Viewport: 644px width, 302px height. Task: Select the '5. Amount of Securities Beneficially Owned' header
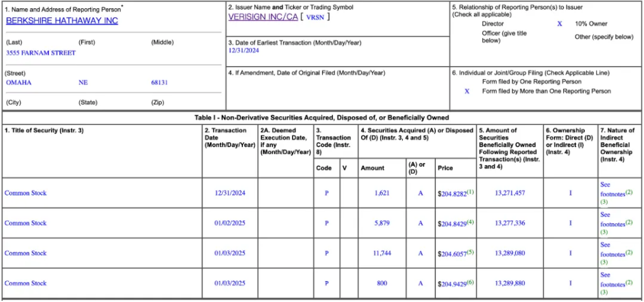[x=509, y=148]
